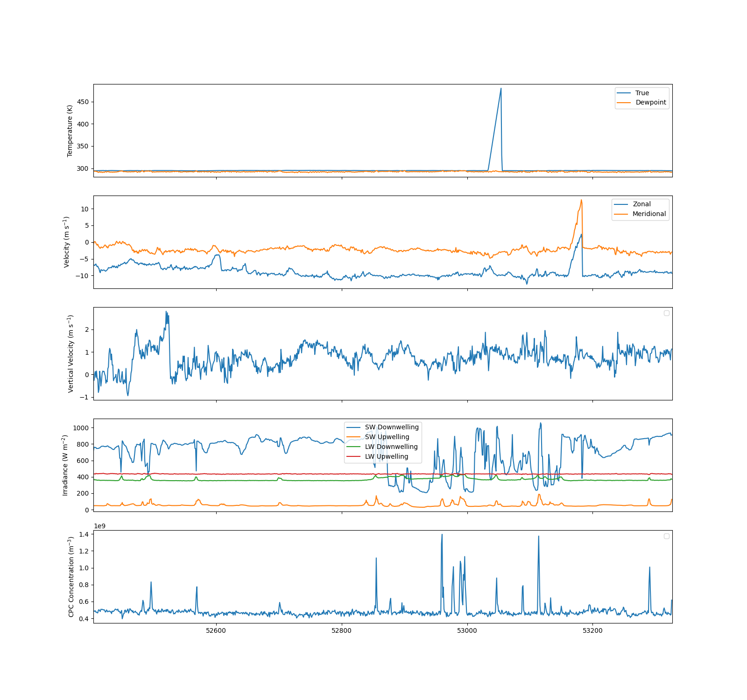Click the red LW Upwelling legend line
This screenshot has height=700, width=747.
click(353, 456)
